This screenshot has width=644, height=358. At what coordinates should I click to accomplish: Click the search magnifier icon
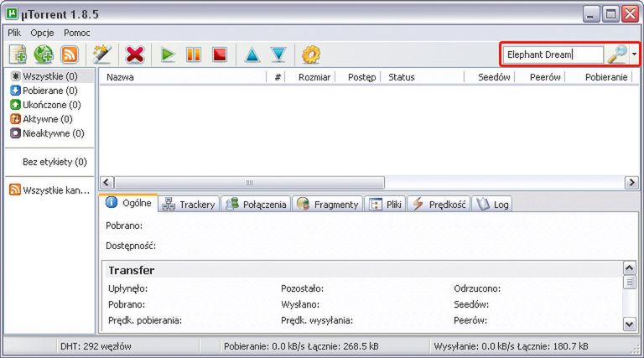coord(617,54)
